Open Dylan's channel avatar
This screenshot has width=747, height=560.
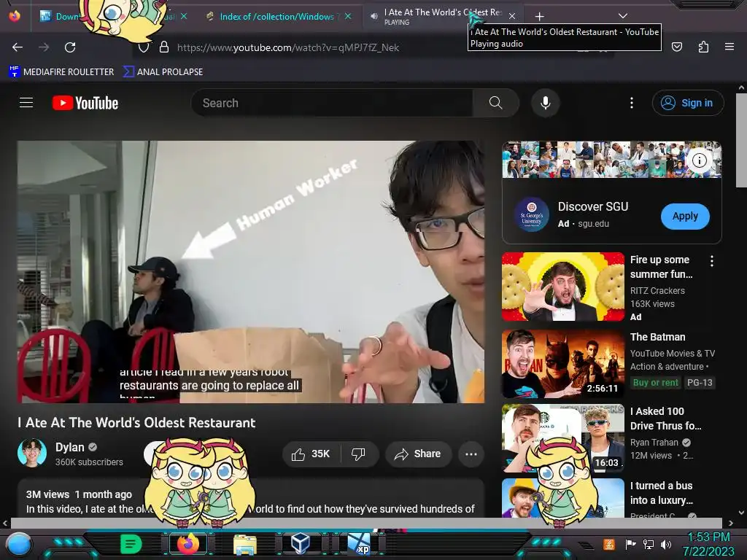[x=32, y=453]
